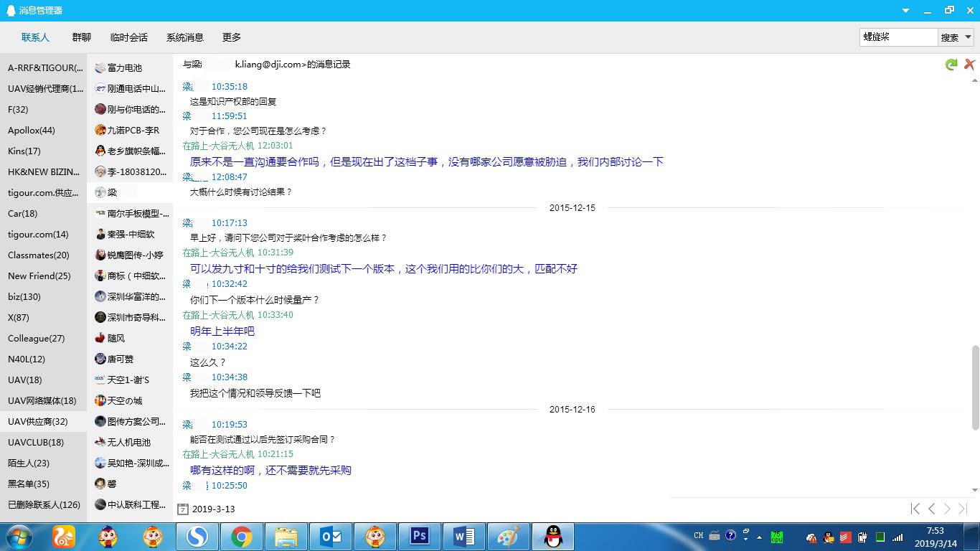Click avatar of contact 秦强-中细软

100,234
